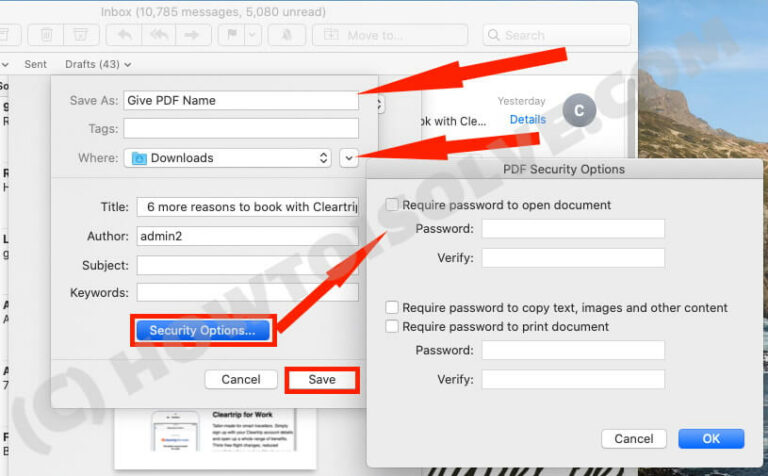Click the Search field in Mail toolbar
The width and height of the screenshot is (768, 476).
[x=557, y=35]
